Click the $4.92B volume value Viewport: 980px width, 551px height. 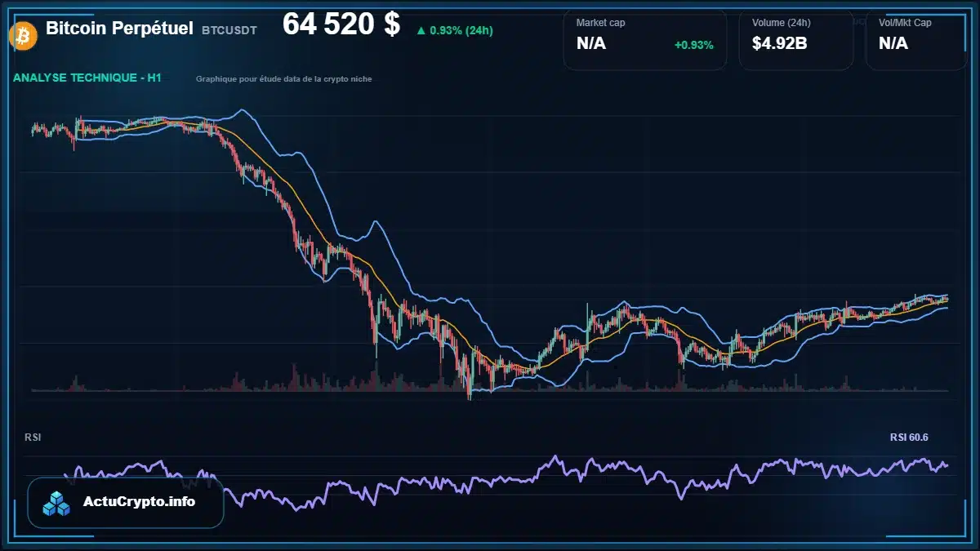pos(780,43)
